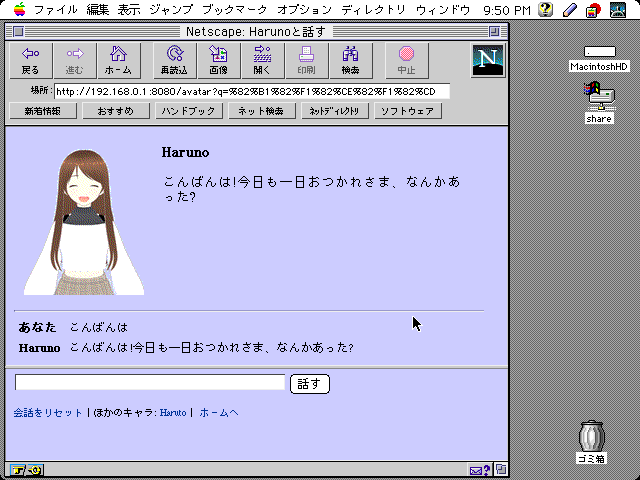Click the おすすめ directory button
Screen dimensions: 640x480
[116, 111]
